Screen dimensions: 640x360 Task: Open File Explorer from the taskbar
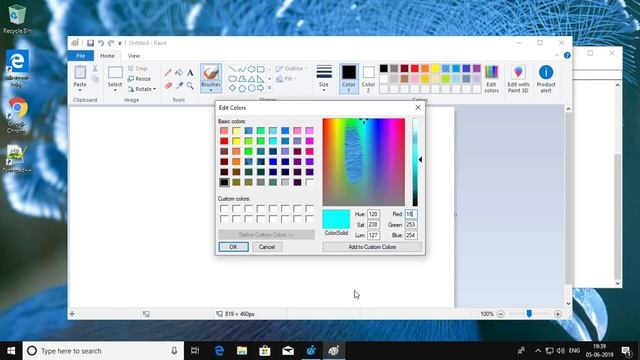click(x=242, y=351)
